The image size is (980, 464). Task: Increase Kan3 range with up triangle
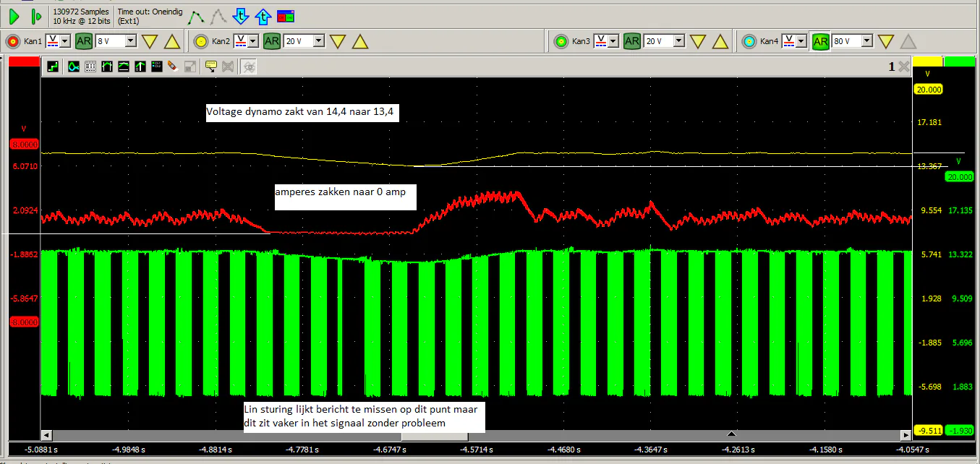click(x=720, y=41)
